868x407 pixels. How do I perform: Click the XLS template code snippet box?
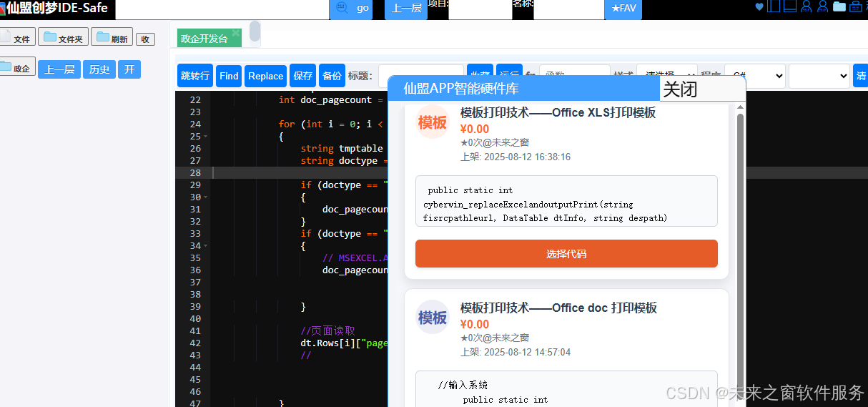(x=566, y=201)
